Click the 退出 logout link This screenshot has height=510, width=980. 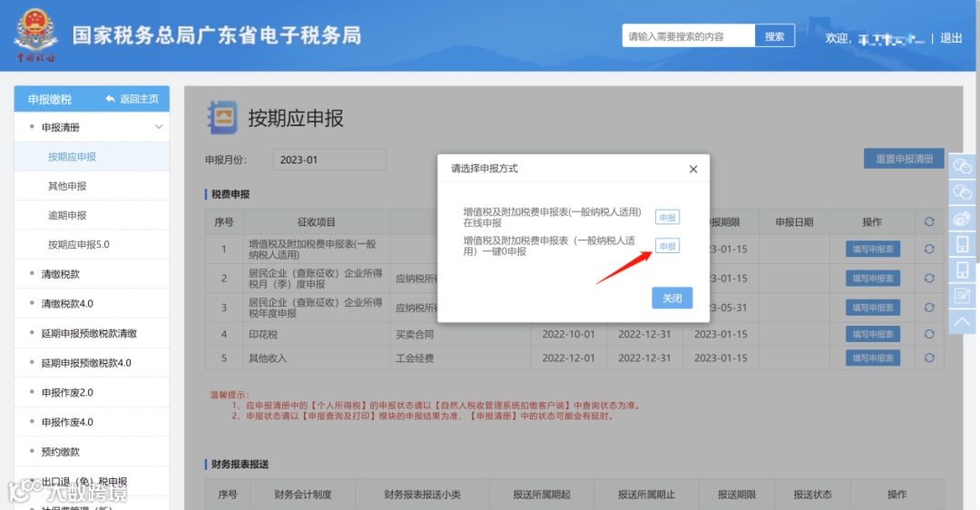(x=951, y=38)
